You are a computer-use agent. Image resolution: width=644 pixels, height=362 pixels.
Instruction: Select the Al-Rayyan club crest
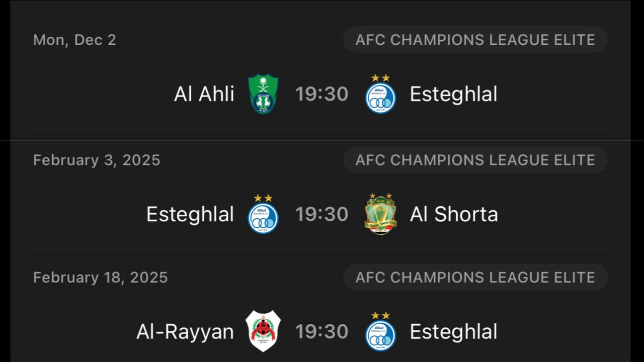[x=263, y=331]
